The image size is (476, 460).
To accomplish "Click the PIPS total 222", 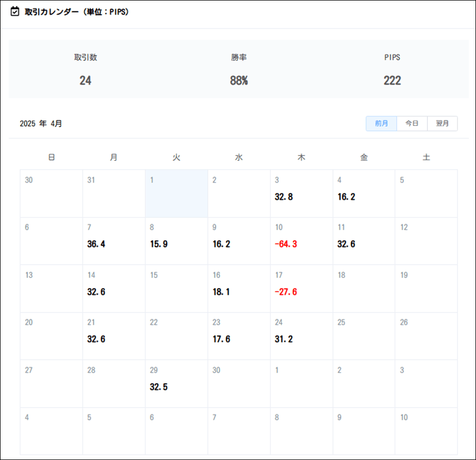I will 392,80.
